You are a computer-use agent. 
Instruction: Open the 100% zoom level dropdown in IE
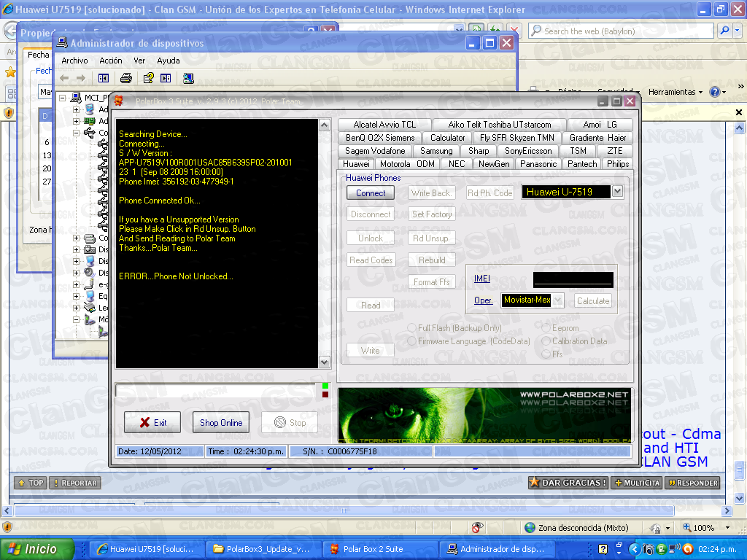[x=727, y=528]
